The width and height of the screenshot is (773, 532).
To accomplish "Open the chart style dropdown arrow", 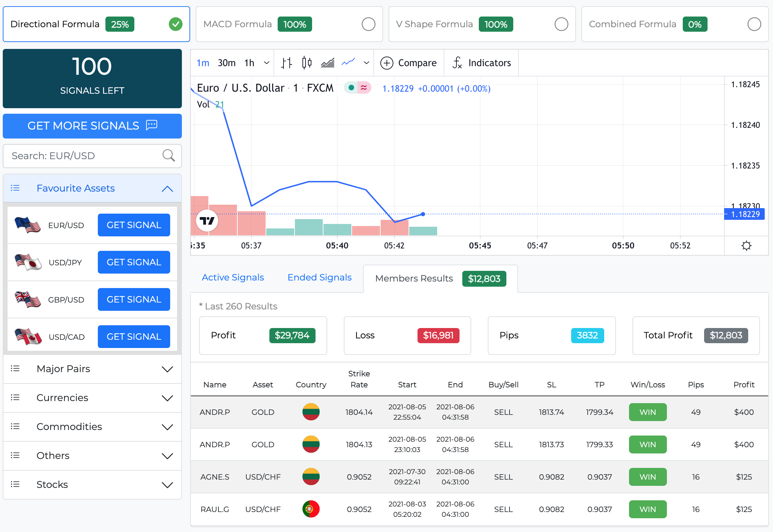I will (x=367, y=63).
